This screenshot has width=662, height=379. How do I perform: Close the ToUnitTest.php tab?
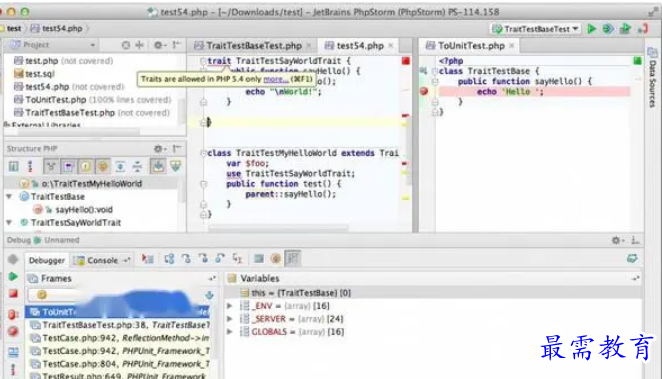click(512, 46)
